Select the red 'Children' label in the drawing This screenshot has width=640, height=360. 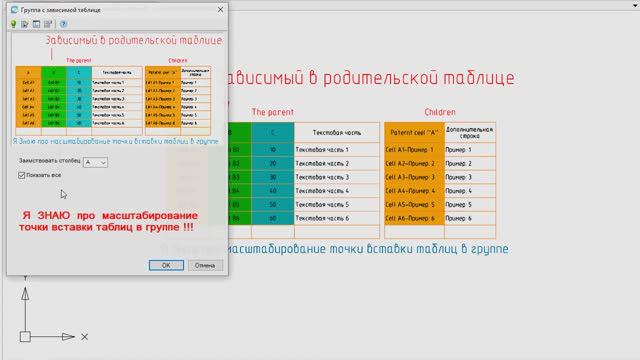[x=440, y=112]
